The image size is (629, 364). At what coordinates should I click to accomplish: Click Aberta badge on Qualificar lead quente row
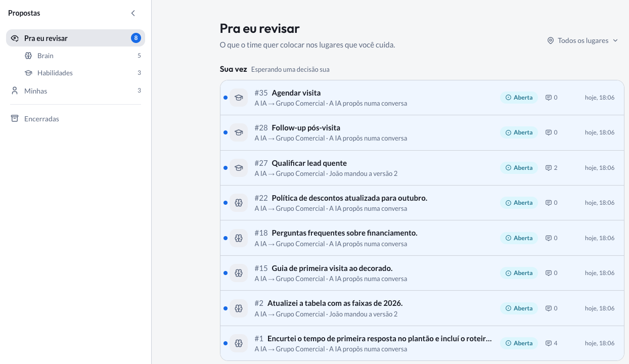click(x=519, y=168)
